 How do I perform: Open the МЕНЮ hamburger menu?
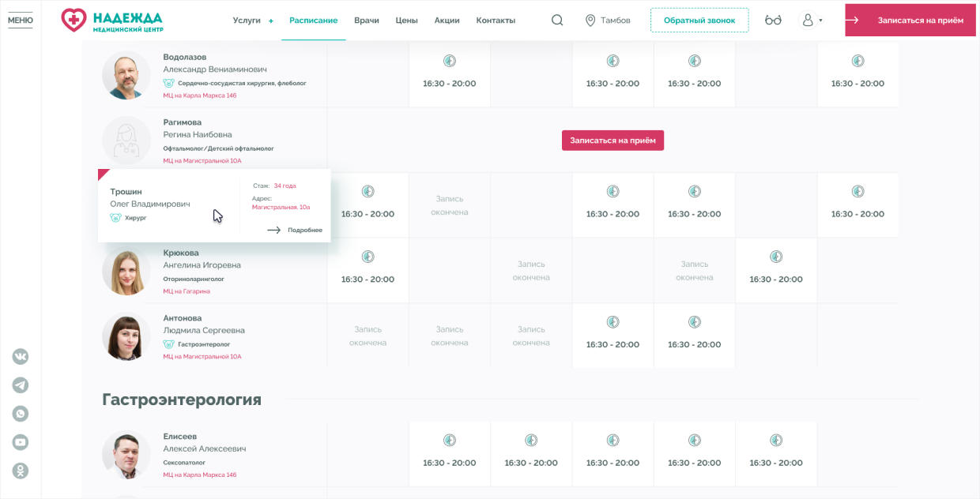(21, 21)
